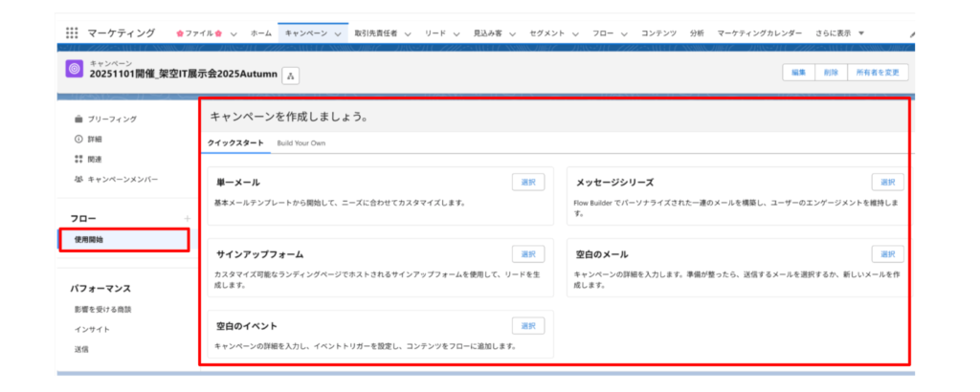The image size is (980, 392).
Task: Open the ファイル navigation tab
Action: (x=199, y=33)
